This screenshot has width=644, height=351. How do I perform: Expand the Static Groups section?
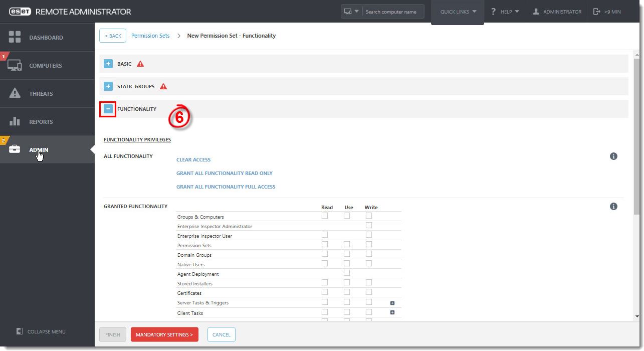point(108,86)
